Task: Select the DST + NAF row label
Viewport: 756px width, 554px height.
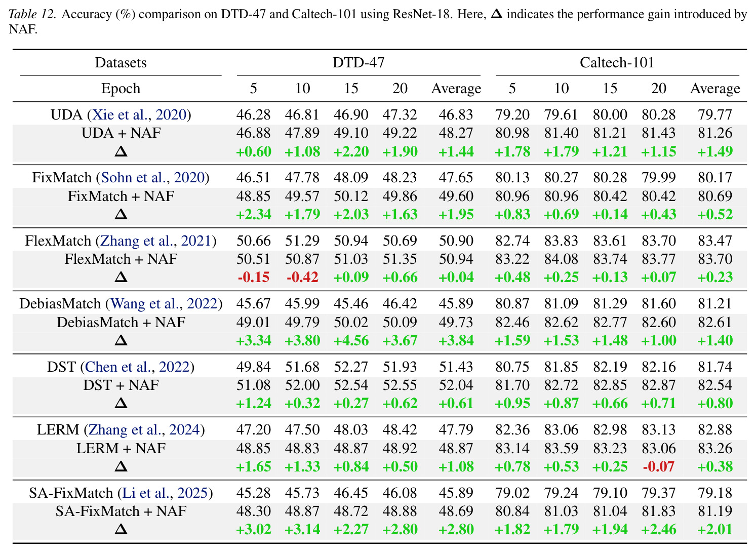Action: tap(121, 385)
